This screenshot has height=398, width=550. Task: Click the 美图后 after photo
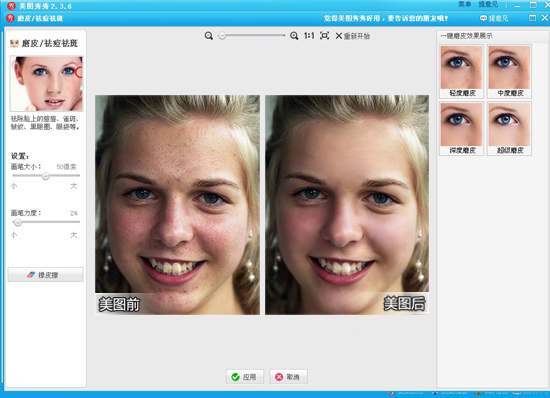pyautogui.click(x=347, y=205)
